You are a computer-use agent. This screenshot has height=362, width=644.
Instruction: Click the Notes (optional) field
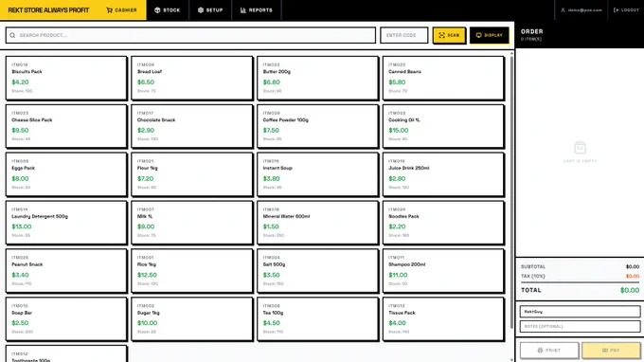[x=580, y=326]
